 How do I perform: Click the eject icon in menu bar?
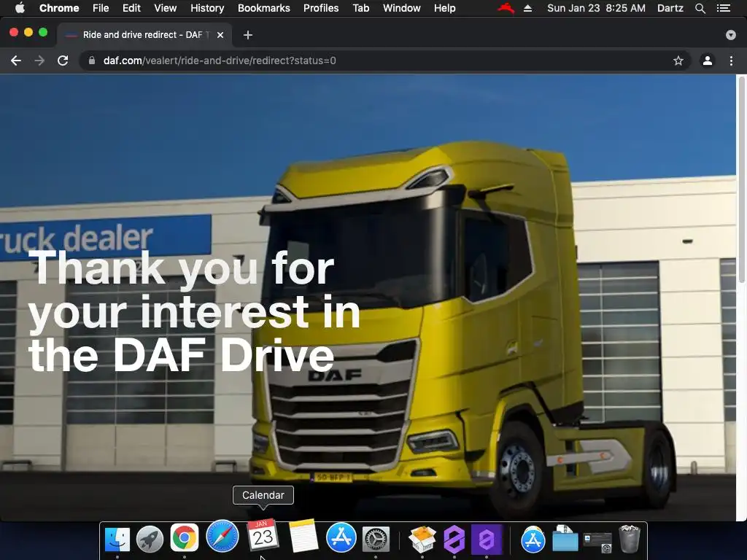click(x=528, y=8)
